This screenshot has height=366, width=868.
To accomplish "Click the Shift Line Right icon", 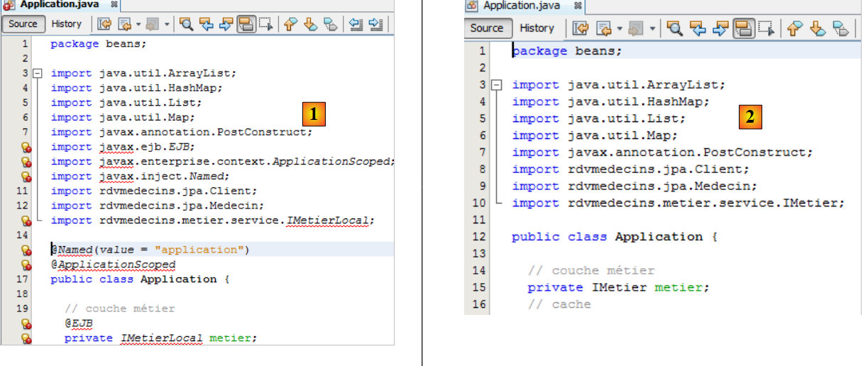I will (x=376, y=24).
